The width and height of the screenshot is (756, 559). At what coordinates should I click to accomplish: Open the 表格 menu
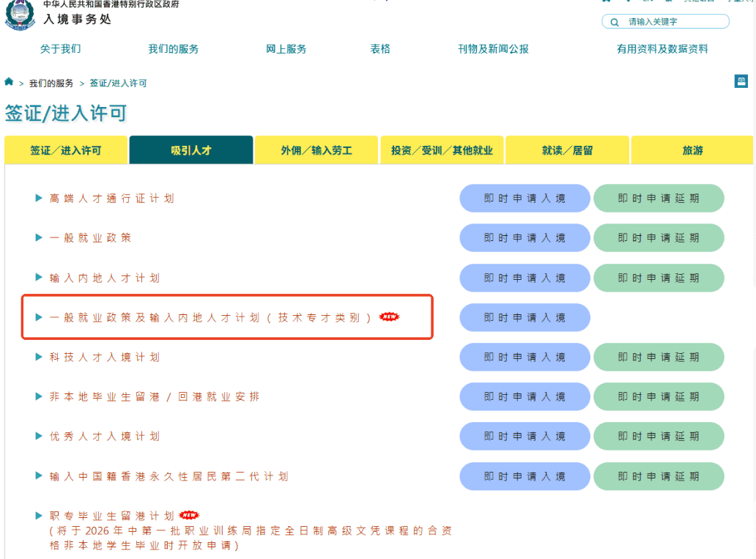[380, 49]
